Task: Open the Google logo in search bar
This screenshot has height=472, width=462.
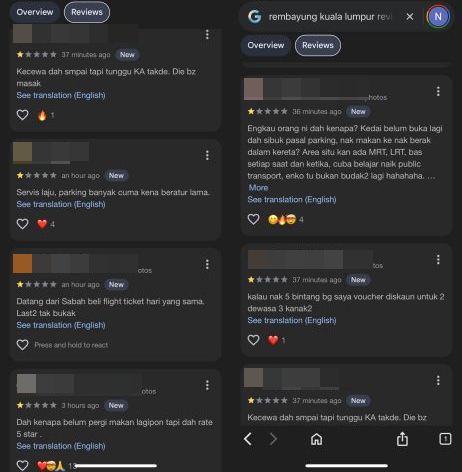Action: 255,16
